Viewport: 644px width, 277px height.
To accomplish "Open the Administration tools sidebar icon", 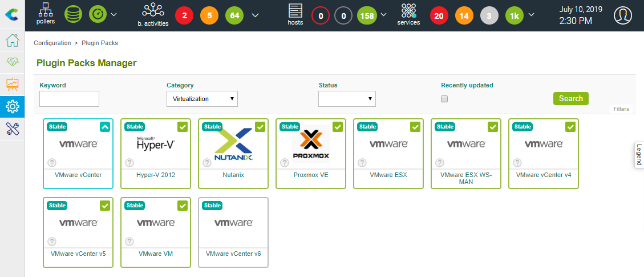I will [x=13, y=129].
